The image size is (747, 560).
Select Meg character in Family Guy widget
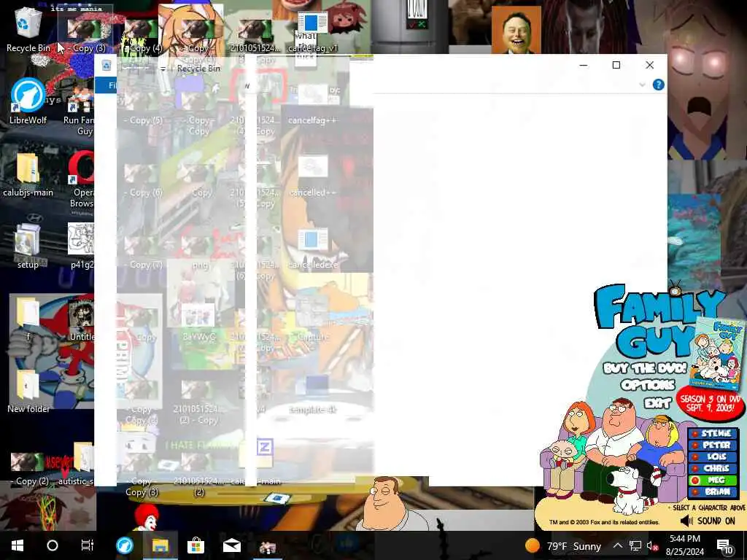pos(713,480)
